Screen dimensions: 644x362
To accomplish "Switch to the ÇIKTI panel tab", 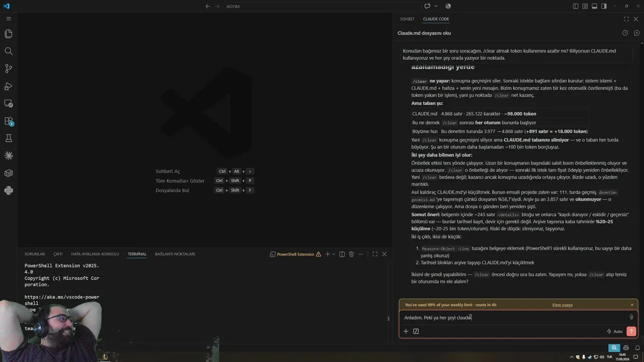I will (58, 254).
